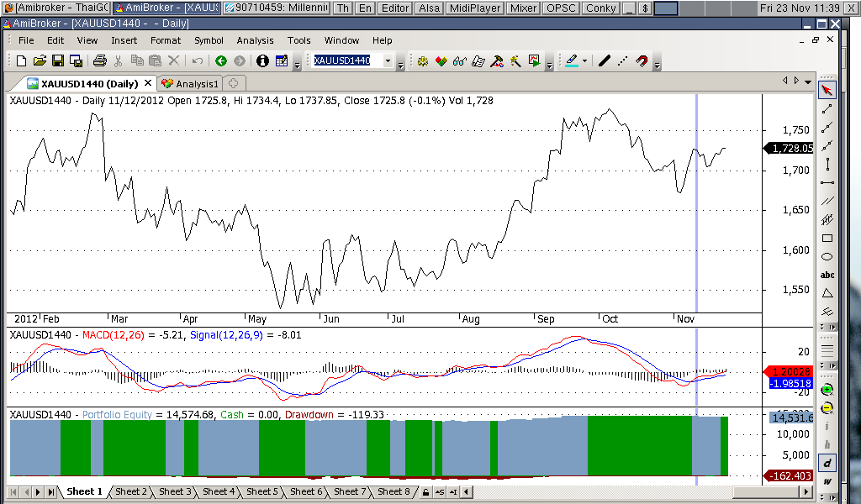Open the symbol dropdown arrow
The height and width of the screenshot is (504, 861).
[388, 60]
